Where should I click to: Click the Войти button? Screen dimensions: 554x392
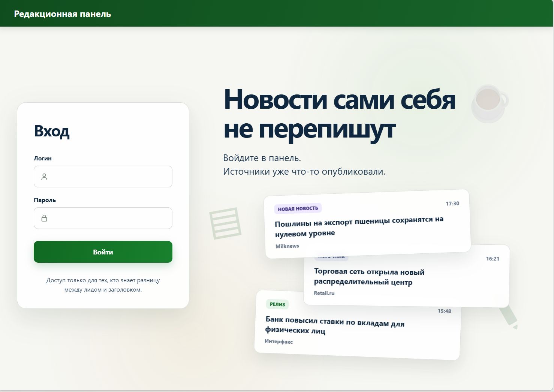coord(103,252)
